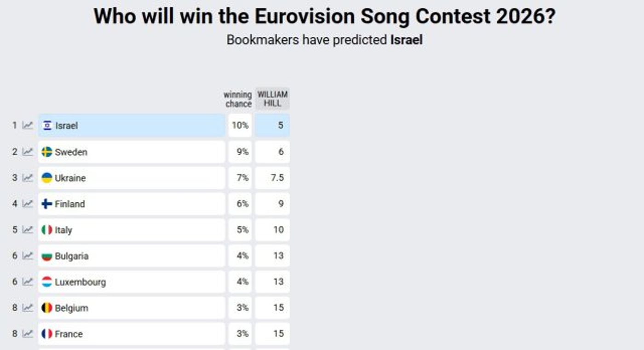Open the trend chart icon for Bulgaria
Screen dimensions: 644x350
click(28, 256)
